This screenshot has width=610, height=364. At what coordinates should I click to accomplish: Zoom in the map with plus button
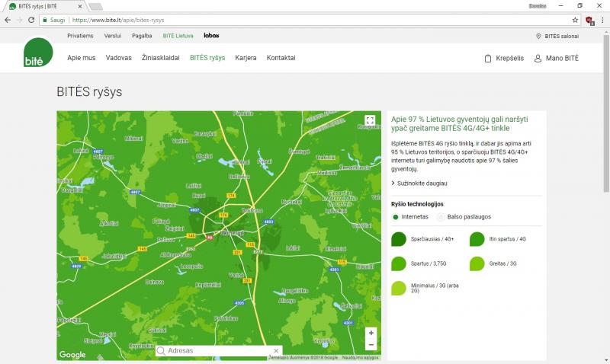coord(371,333)
